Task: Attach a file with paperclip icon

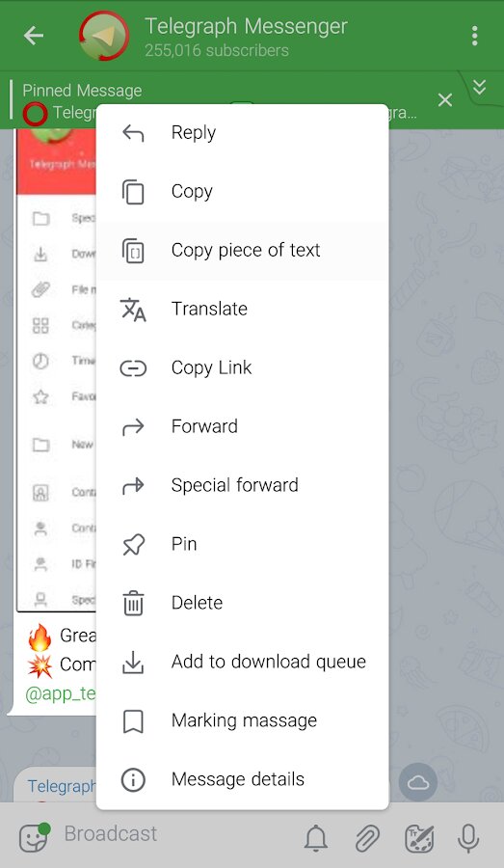Action: click(367, 837)
